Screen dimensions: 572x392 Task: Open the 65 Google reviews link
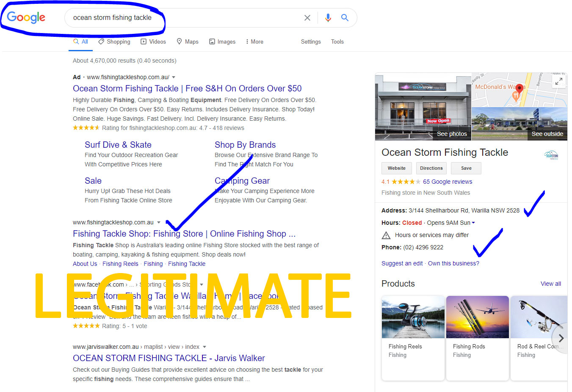tap(448, 182)
